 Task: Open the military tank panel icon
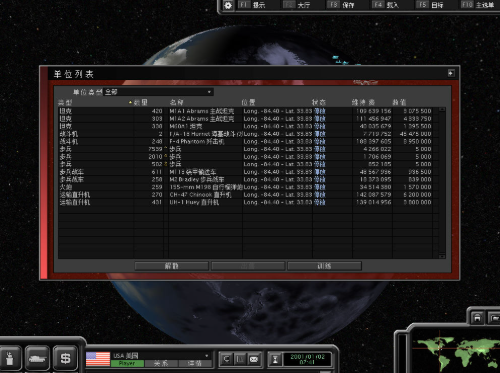pos(37,358)
